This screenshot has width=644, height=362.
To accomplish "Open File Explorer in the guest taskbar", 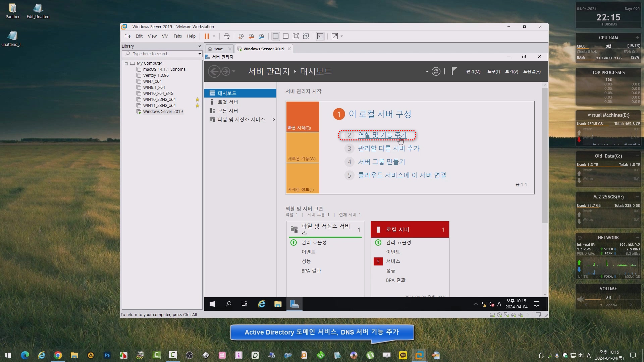I will tap(278, 304).
